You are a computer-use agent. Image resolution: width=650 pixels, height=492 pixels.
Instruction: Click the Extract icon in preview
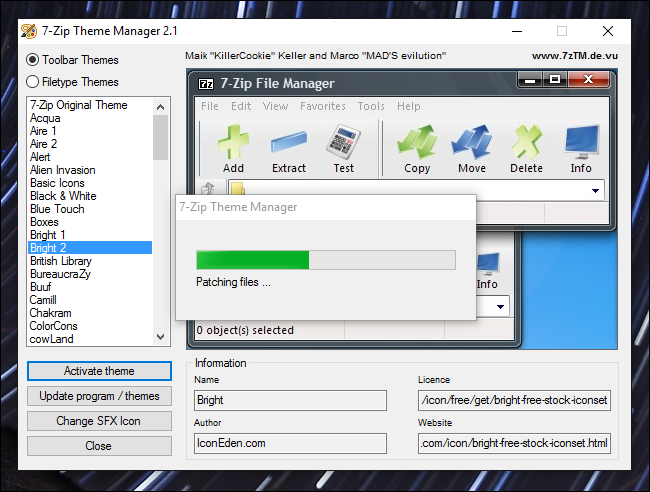click(x=289, y=142)
